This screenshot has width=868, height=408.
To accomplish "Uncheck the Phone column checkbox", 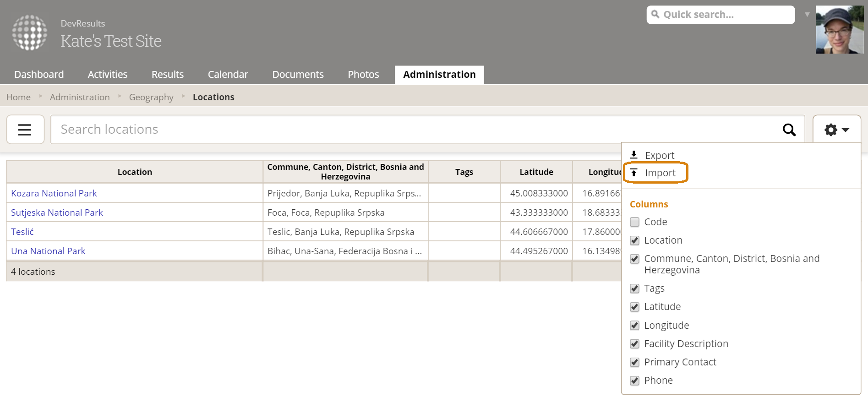I will tap(635, 381).
